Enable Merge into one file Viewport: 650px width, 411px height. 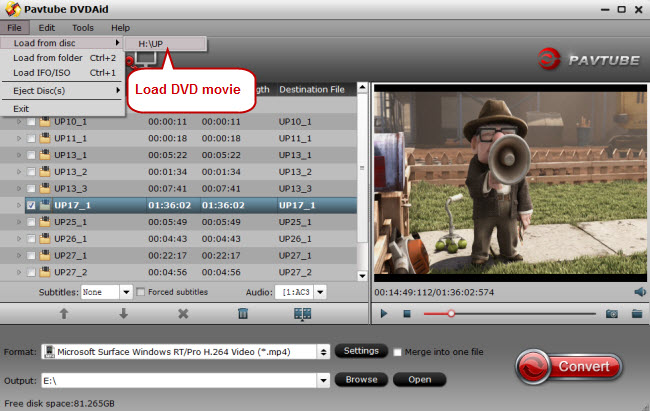coord(397,352)
